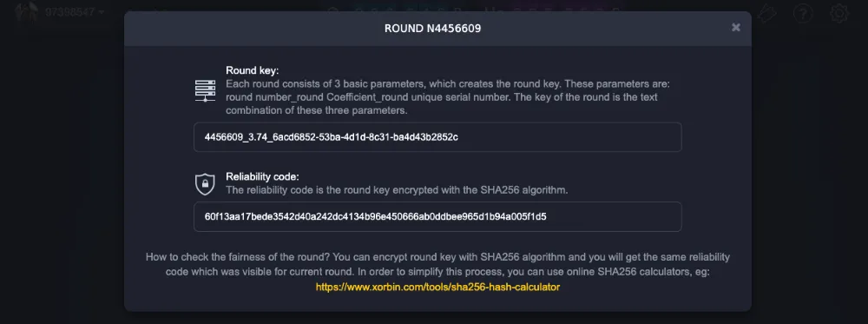This screenshot has width=868, height=324.
Task: Click the ticket icon in the top bar
Action: tap(766, 13)
